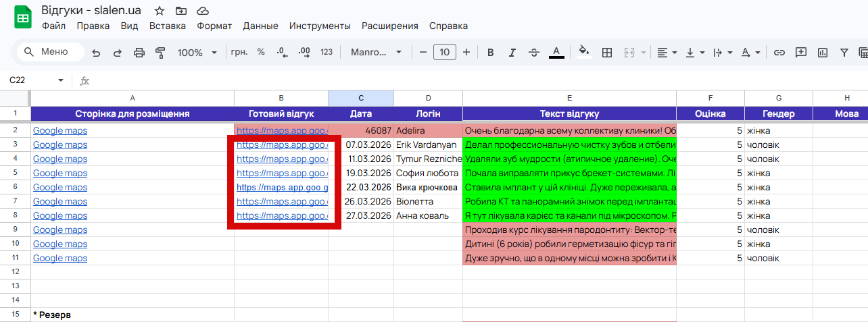Select the cell Erik Vardanyan
The height and width of the screenshot is (322, 868).
click(x=428, y=144)
